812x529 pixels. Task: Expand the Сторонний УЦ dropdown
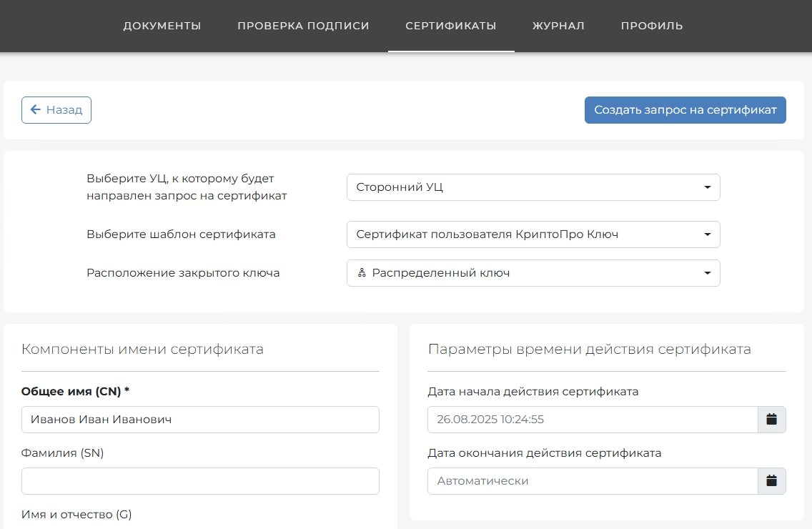click(x=533, y=187)
